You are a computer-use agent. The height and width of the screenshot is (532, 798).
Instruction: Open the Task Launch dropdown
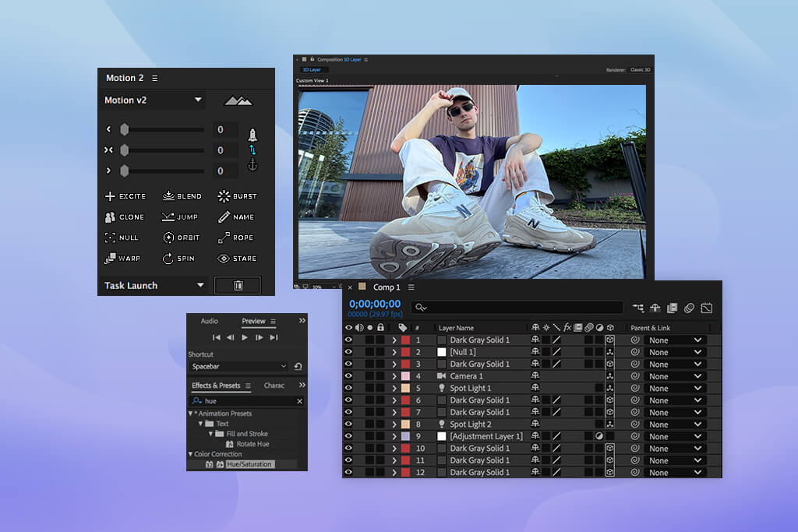tap(154, 285)
